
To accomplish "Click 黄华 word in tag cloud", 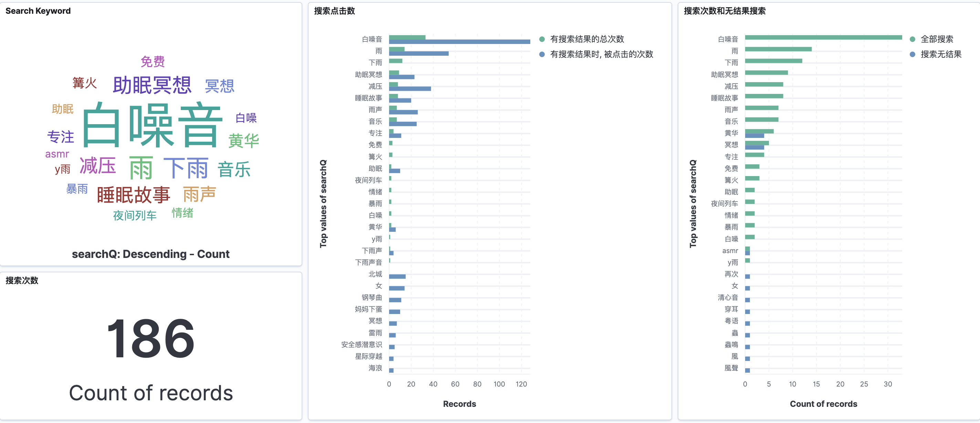I will click(x=243, y=141).
